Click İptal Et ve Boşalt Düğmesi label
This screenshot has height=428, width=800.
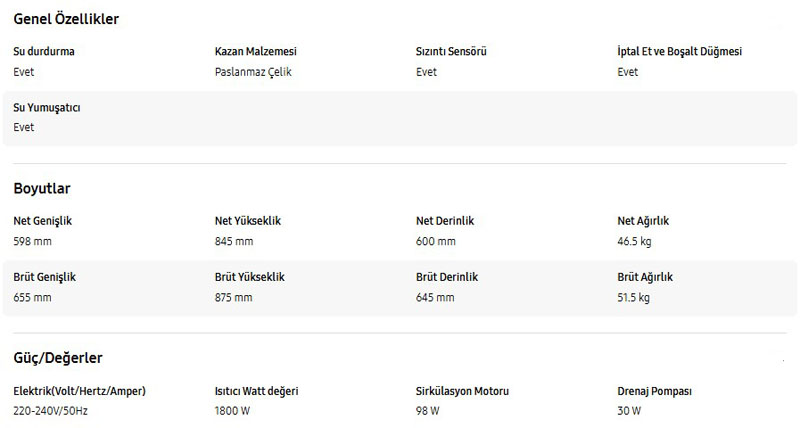(680, 51)
